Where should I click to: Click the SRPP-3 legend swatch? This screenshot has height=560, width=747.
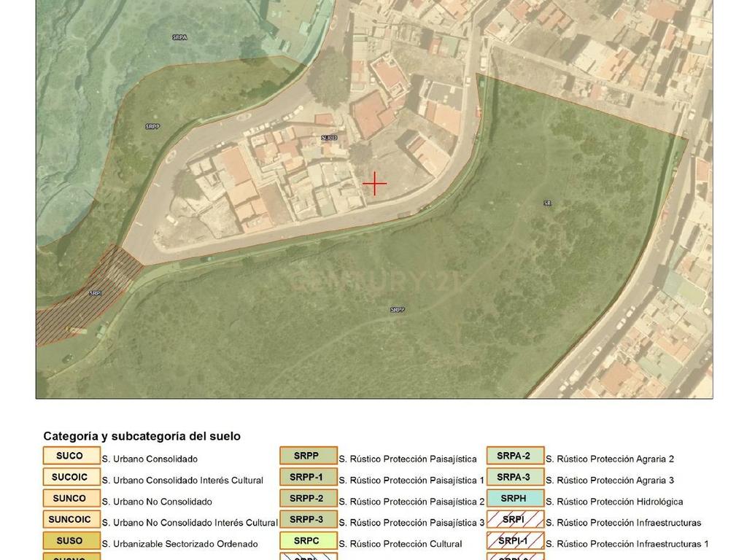(309, 519)
